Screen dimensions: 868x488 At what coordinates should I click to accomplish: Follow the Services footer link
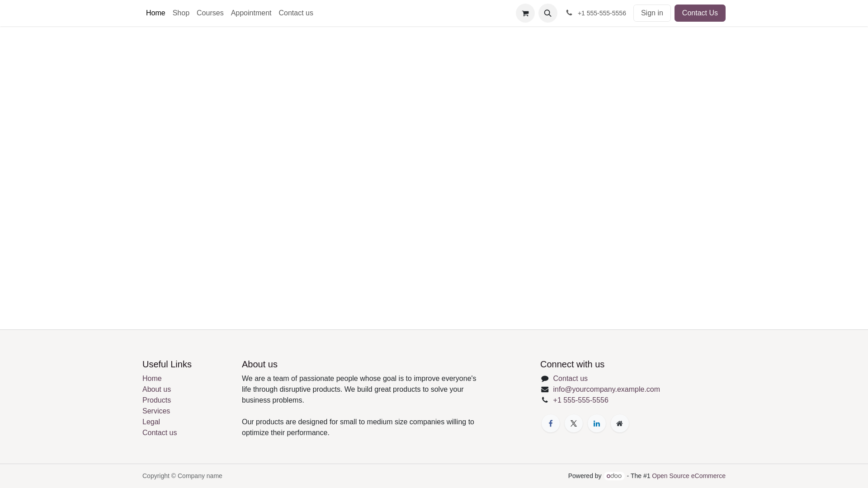156,411
